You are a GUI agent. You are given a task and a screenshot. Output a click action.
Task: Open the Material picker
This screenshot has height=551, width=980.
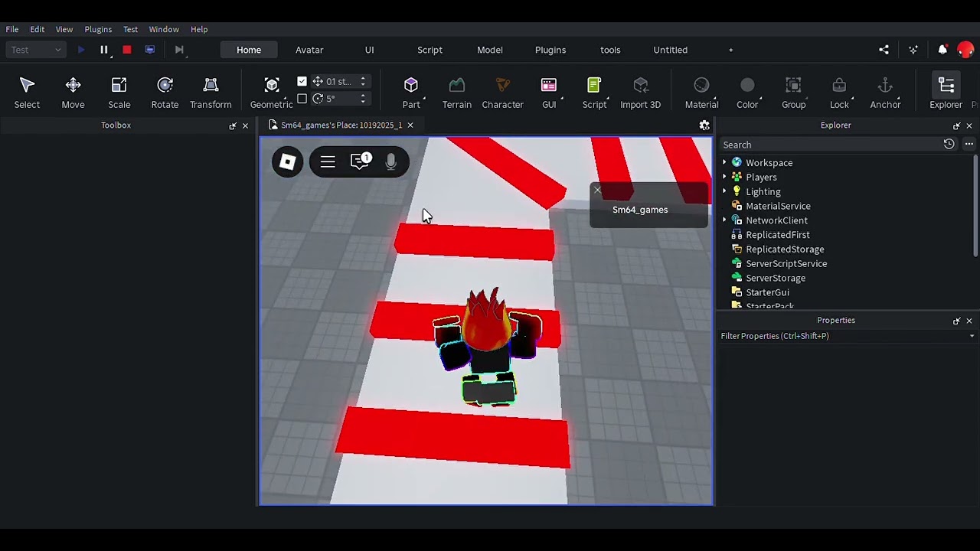701,92
